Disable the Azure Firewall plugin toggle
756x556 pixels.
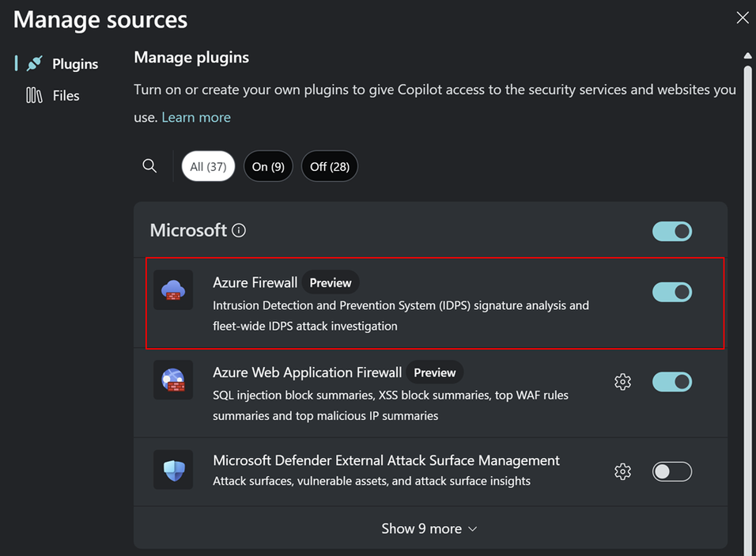[x=671, y=292]
